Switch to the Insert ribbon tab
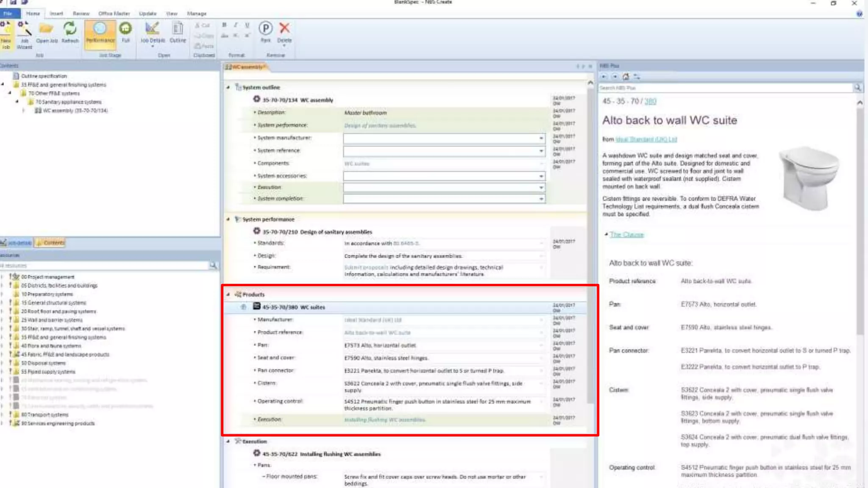The height and width of the screenshot is (488, 868). pos(56,14)
